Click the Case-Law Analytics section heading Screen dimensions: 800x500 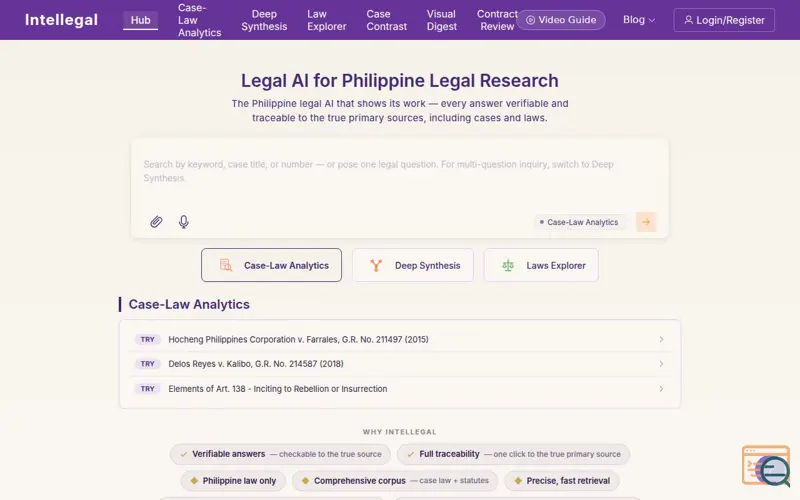pyautogui.click(x=189, y=305)
